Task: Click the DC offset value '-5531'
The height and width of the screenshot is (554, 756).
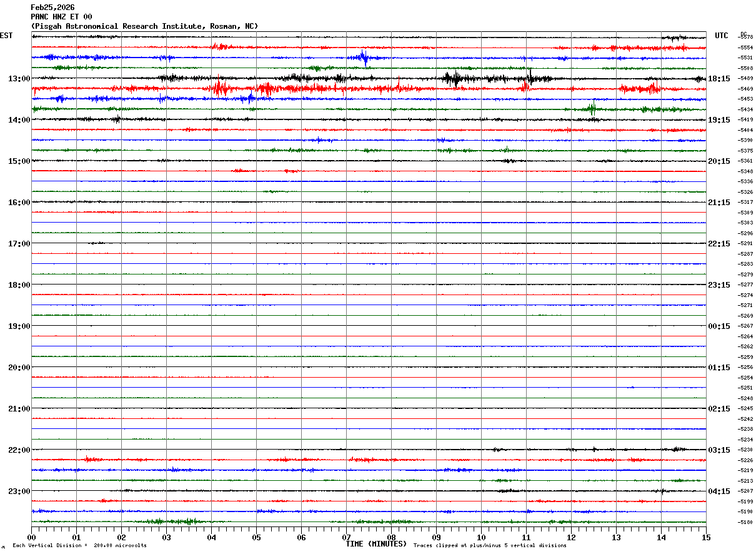Action: [x=745, y=58]
